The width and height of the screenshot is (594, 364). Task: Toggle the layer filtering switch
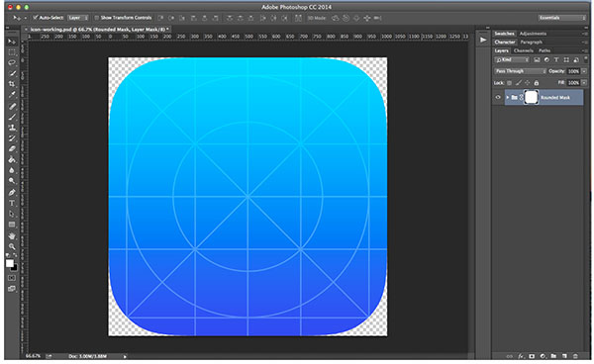pyautogui.click(x=586, y=59)
